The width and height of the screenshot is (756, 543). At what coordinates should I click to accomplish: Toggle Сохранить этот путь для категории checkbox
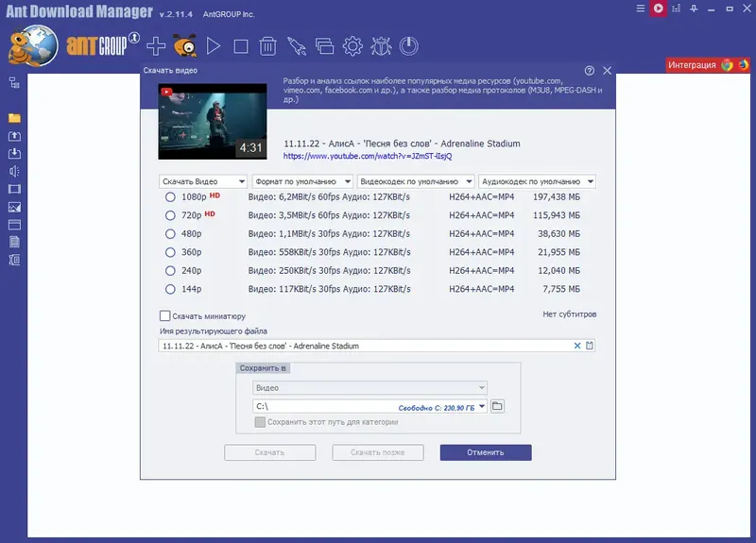pyautogui.click(x=260, y=422)
